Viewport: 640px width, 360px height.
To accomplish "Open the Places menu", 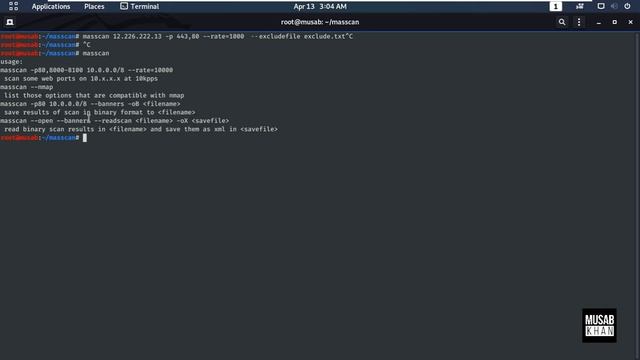I will coord(94,7).
